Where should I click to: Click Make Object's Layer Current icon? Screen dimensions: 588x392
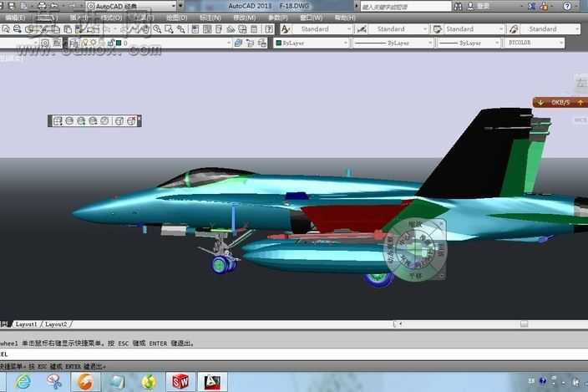[238, 43]
